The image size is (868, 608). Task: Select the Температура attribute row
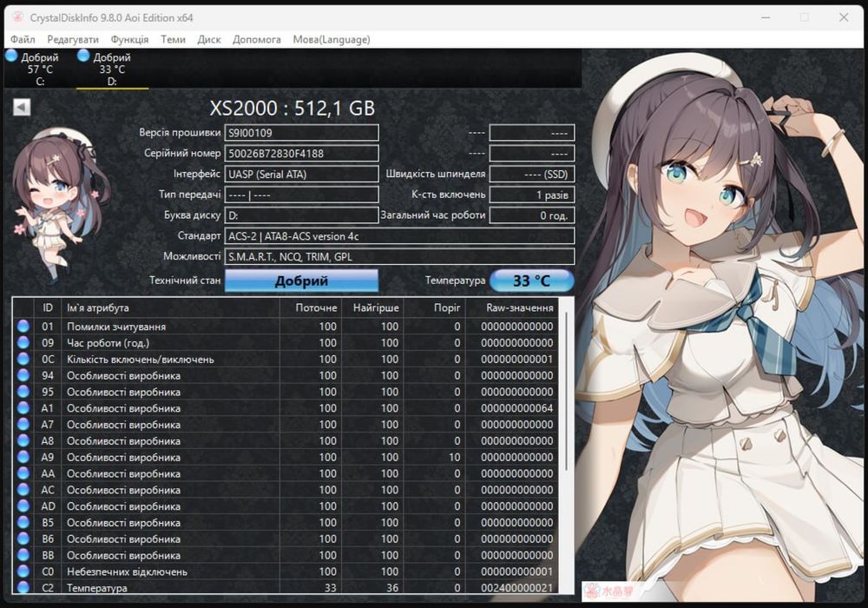285,587
